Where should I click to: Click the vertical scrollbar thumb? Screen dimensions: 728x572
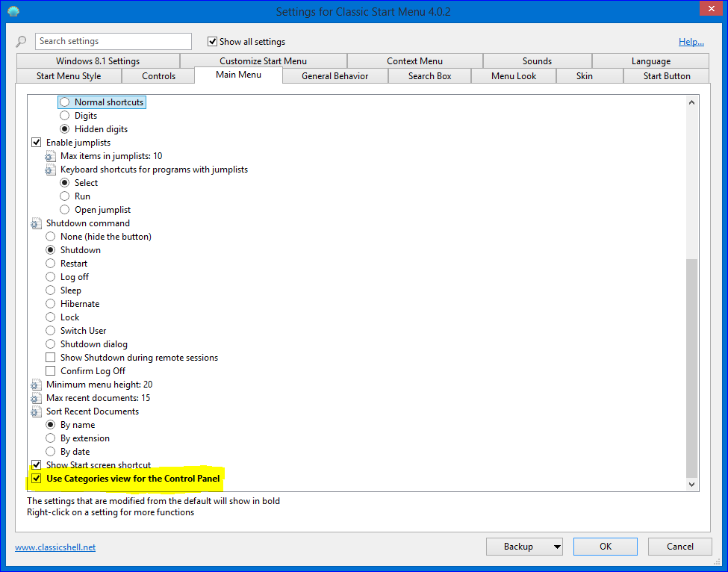[691, 366]
